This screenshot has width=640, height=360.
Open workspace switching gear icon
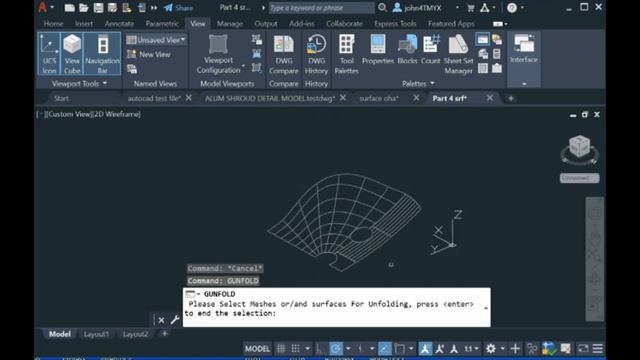coord(491,349)
